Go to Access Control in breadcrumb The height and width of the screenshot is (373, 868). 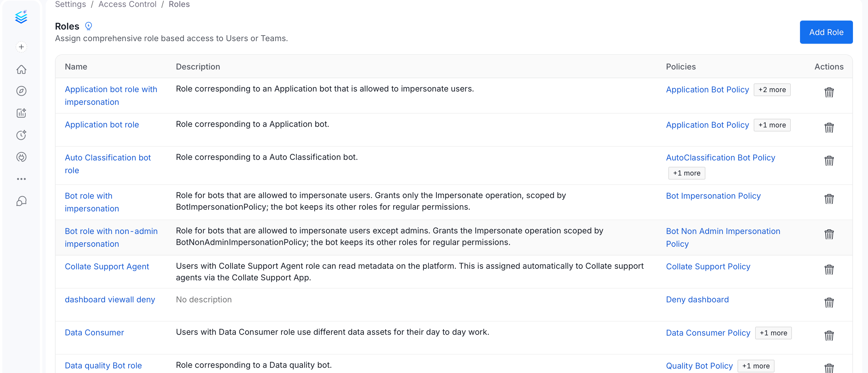point(127,4)
